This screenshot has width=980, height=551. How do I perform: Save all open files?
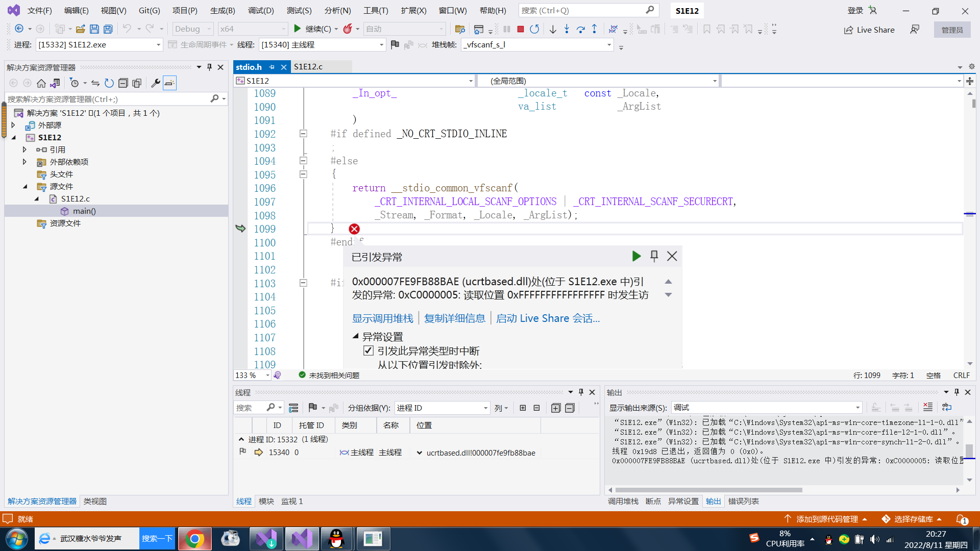click(x=108, y=29)
